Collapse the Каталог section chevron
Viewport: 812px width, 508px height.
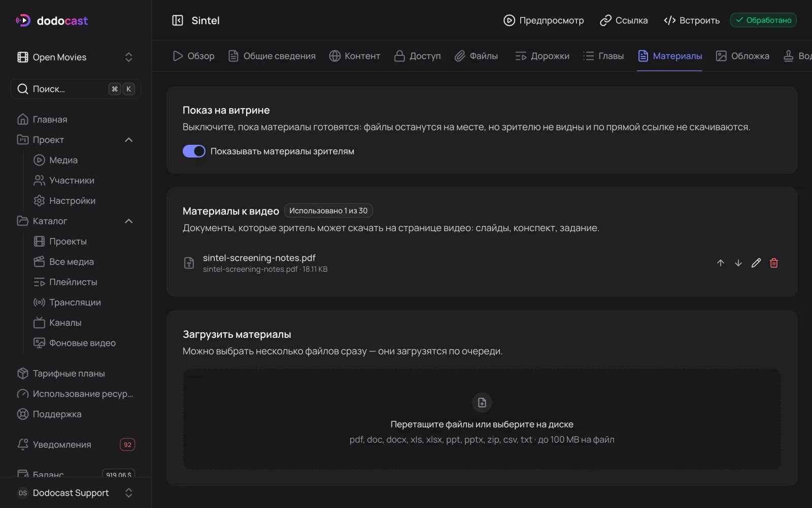(x=129, y=221)
